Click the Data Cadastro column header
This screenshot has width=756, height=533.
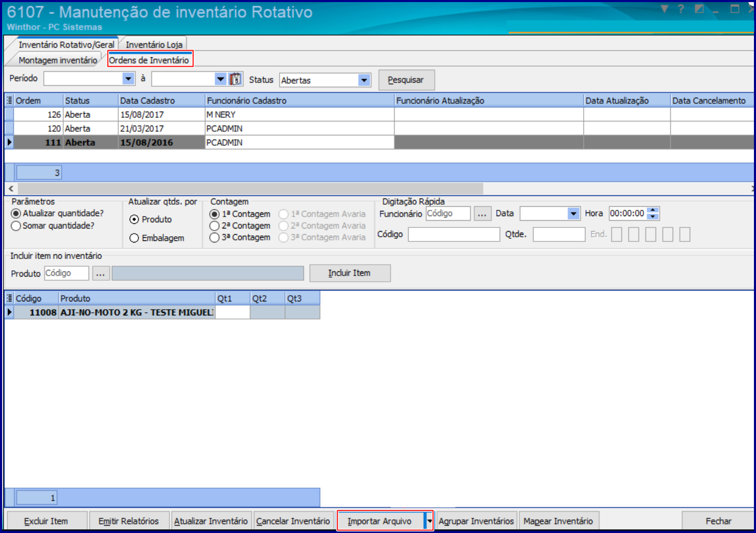coord(161,100)
